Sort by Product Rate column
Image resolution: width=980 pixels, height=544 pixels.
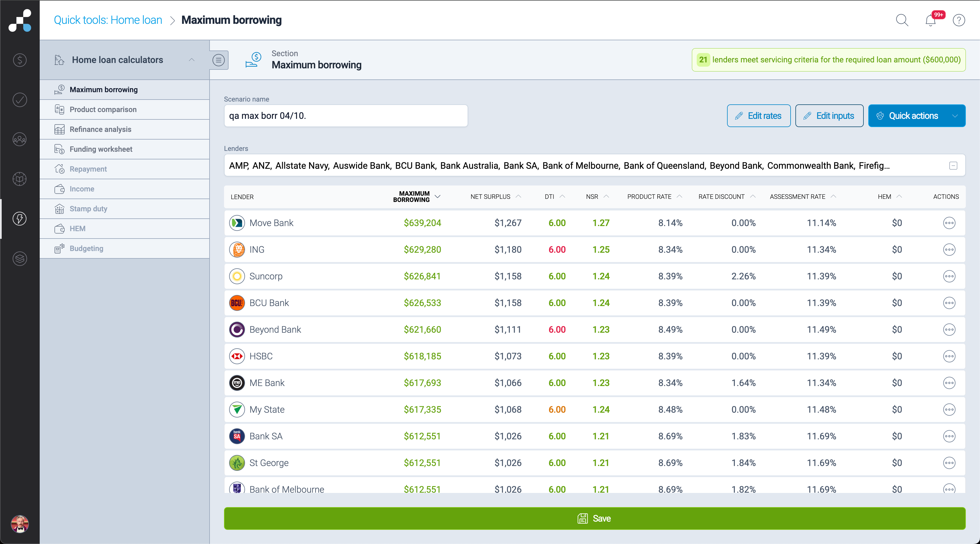[655, 197]
